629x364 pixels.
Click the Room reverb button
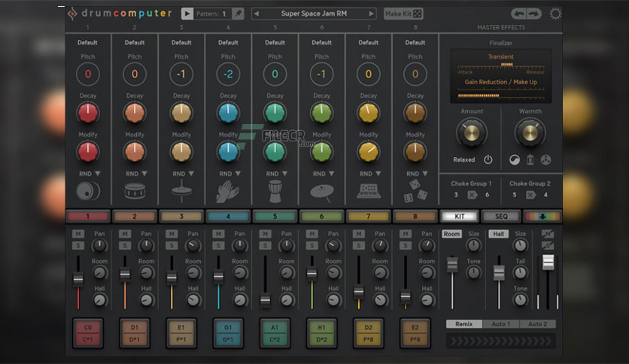click(451, 234)
